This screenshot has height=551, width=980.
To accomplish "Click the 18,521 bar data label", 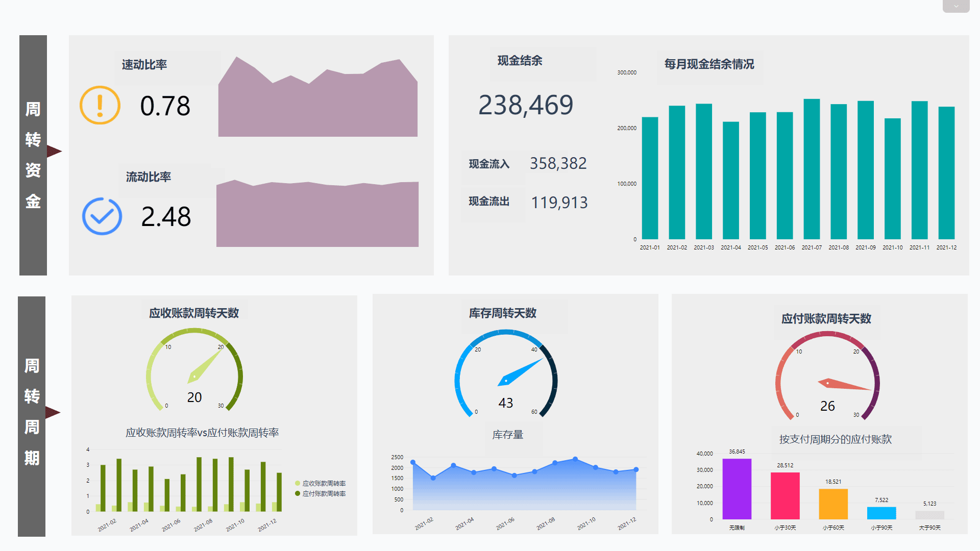I will tap(834, 482).
